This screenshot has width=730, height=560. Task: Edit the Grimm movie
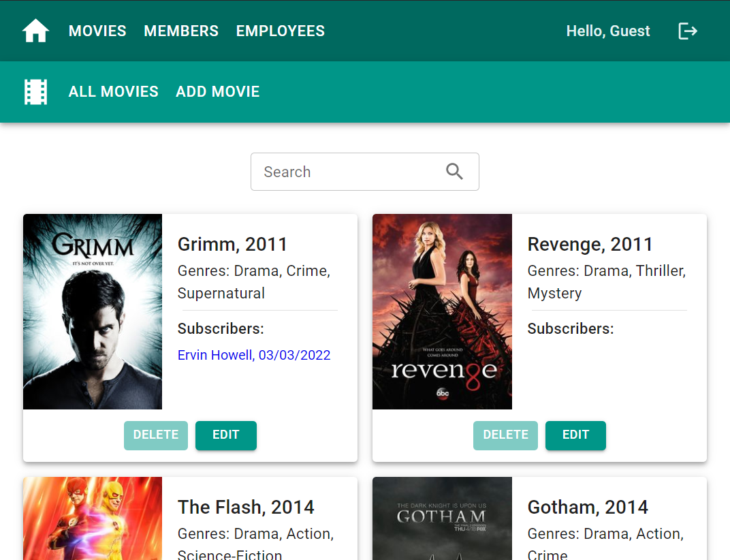coord(226,435)
